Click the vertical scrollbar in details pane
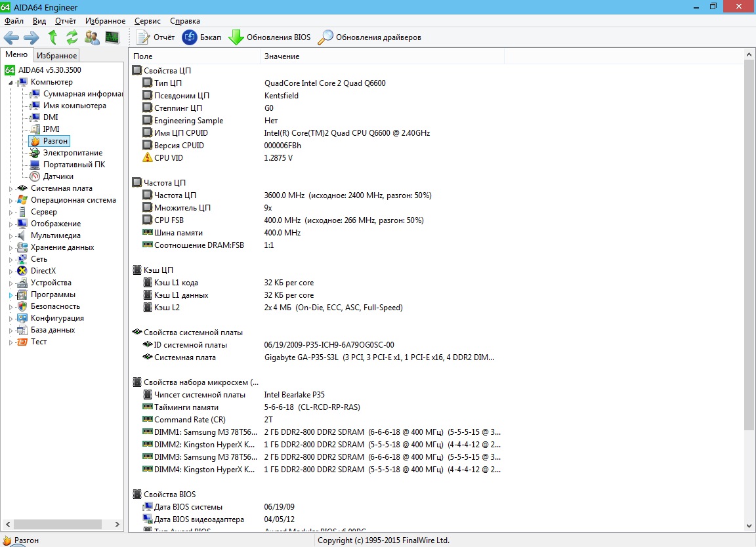 coord(749,246)
